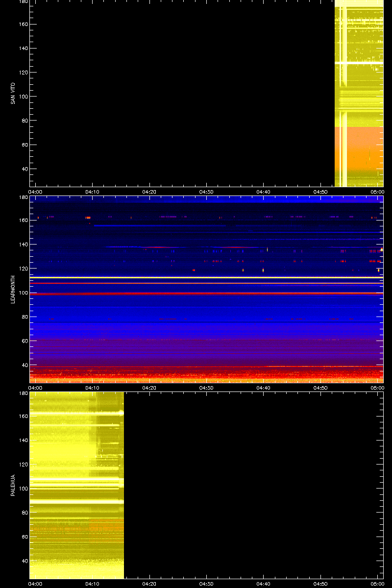This screenshot has height=588, width=392.
Task: Select the 160 tick on LEARMONTH axis
Action: coord(23,220)
